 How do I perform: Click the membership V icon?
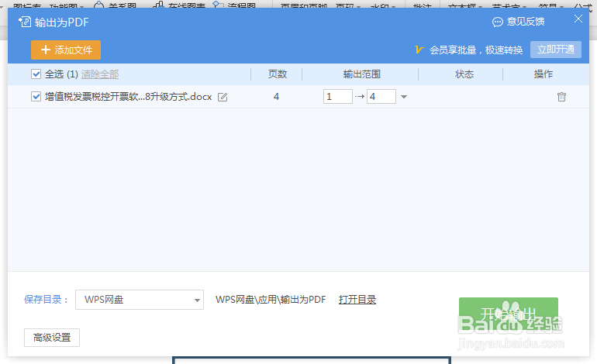click(419, 50)
